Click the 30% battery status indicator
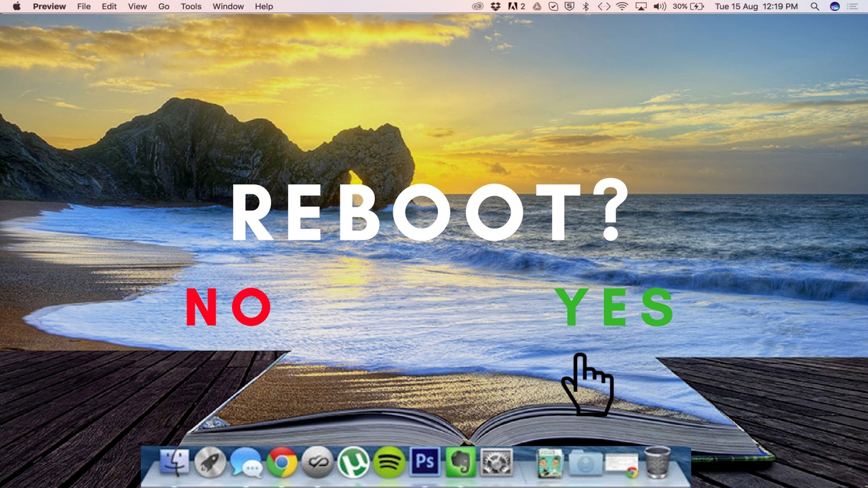Viewport: 868px width, 488px height. (689, 6)
